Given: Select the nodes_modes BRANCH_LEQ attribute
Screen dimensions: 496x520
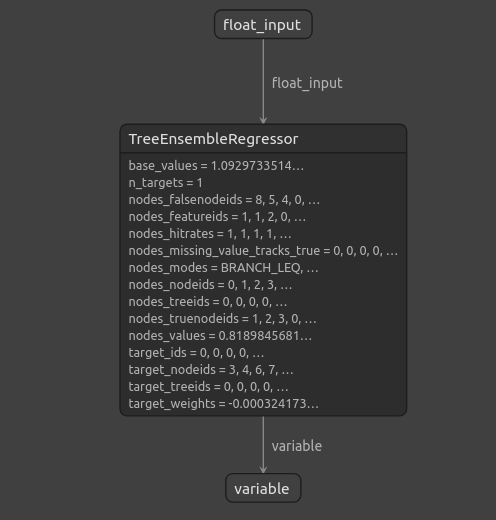Looking at the screenshot, I should point(223,268).
